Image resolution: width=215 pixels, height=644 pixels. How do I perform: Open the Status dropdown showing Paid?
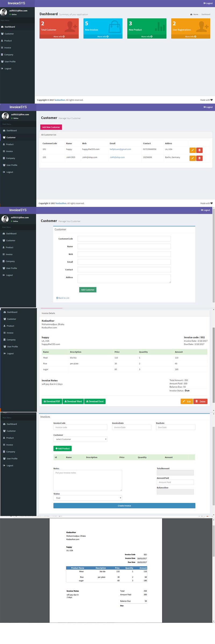(x=88, y=498)
